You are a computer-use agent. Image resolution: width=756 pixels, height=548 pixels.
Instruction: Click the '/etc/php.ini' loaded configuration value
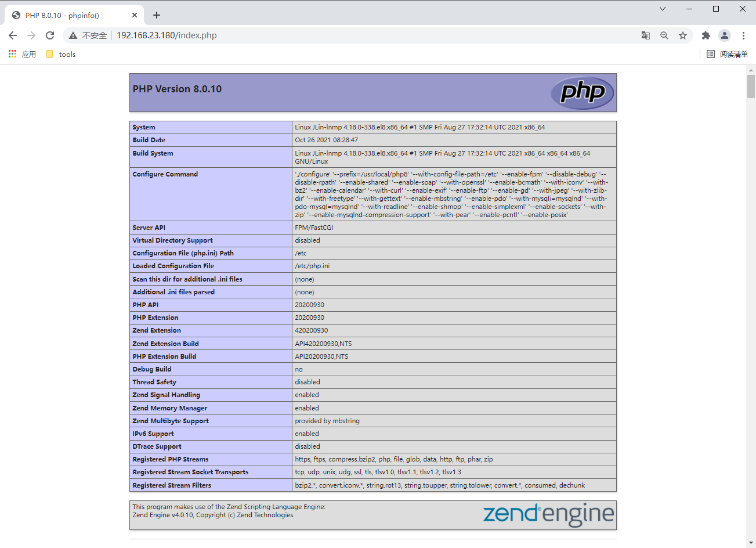point(312,266)
